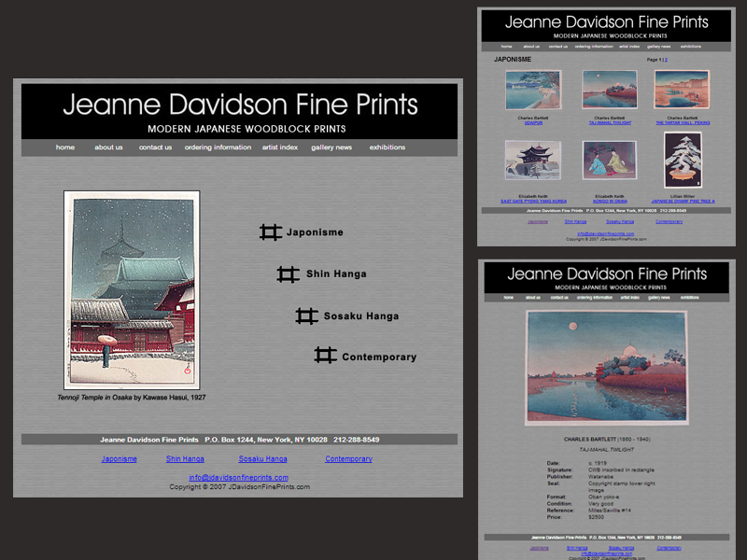Go to page 2 of Japonisme gallery

667,59
